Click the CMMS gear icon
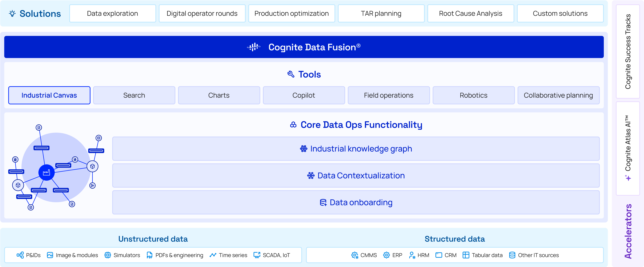 pos(354,255)
